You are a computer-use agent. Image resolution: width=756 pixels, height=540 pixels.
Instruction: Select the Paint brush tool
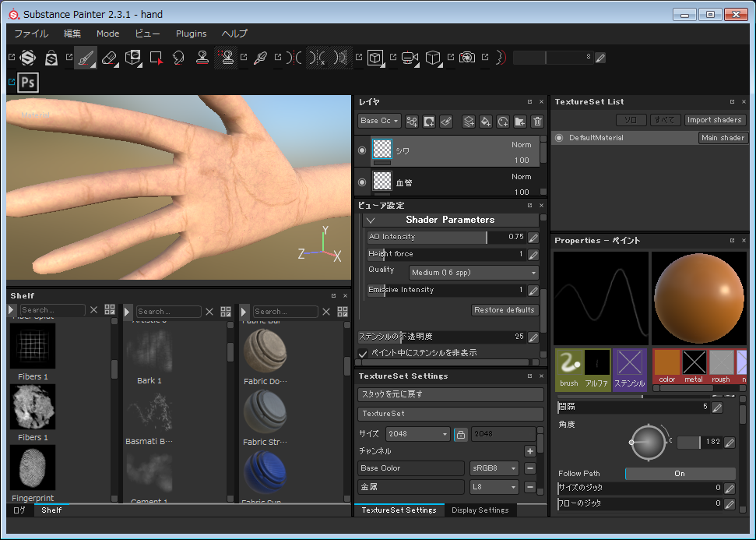pos(86,58)
